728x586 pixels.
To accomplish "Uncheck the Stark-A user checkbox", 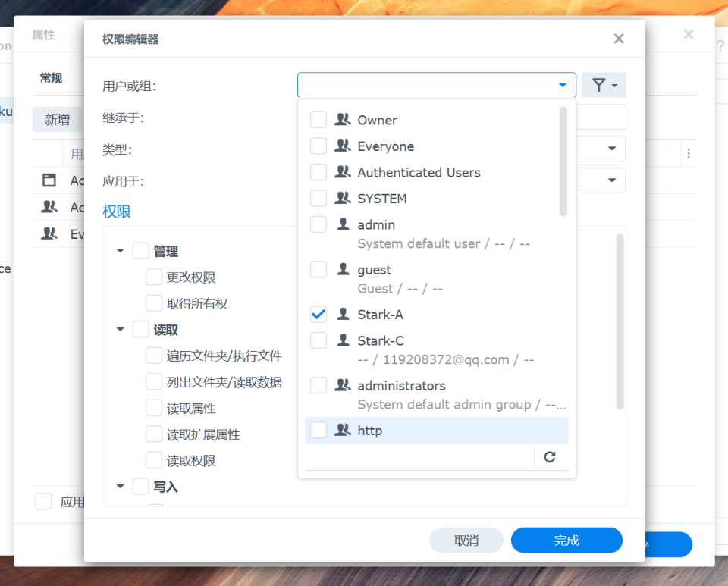I will coord(318,315).
